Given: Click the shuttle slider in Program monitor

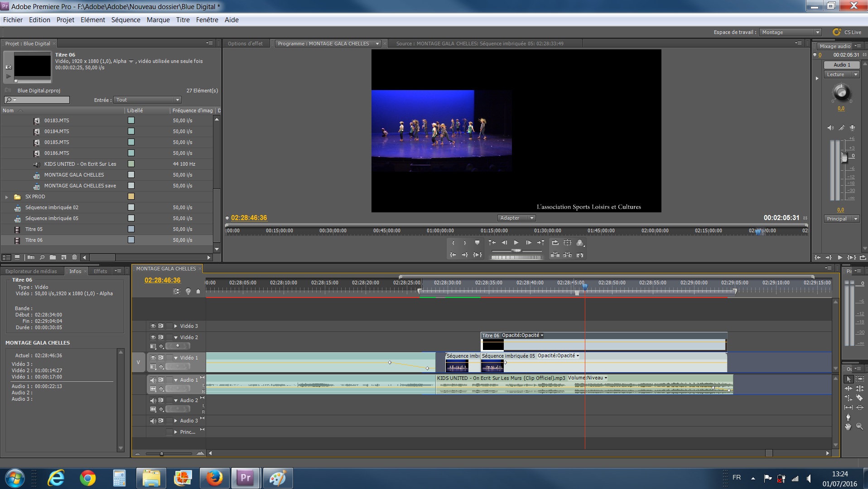Looking at the screenshot, I should (x=516, y=250).
